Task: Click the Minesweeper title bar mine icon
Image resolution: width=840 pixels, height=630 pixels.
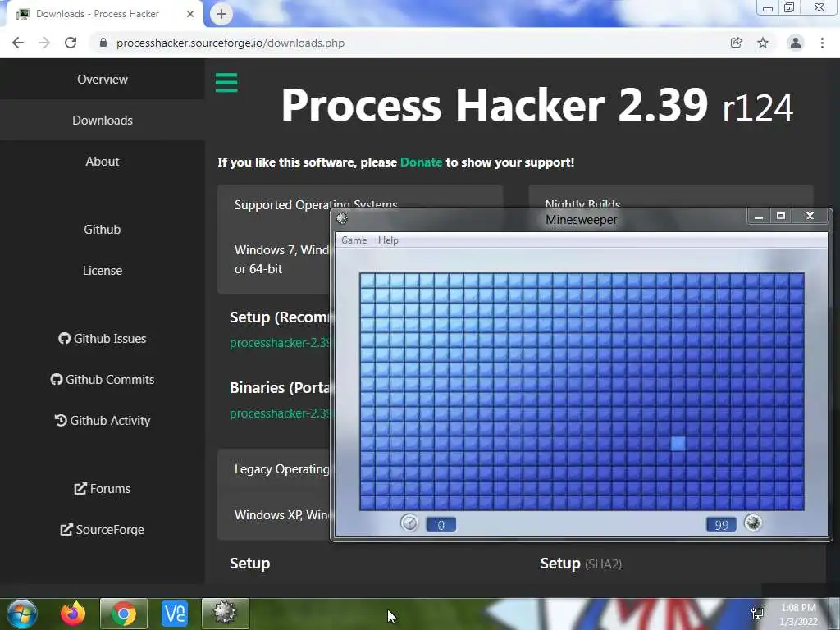Action: coord(342,218)
